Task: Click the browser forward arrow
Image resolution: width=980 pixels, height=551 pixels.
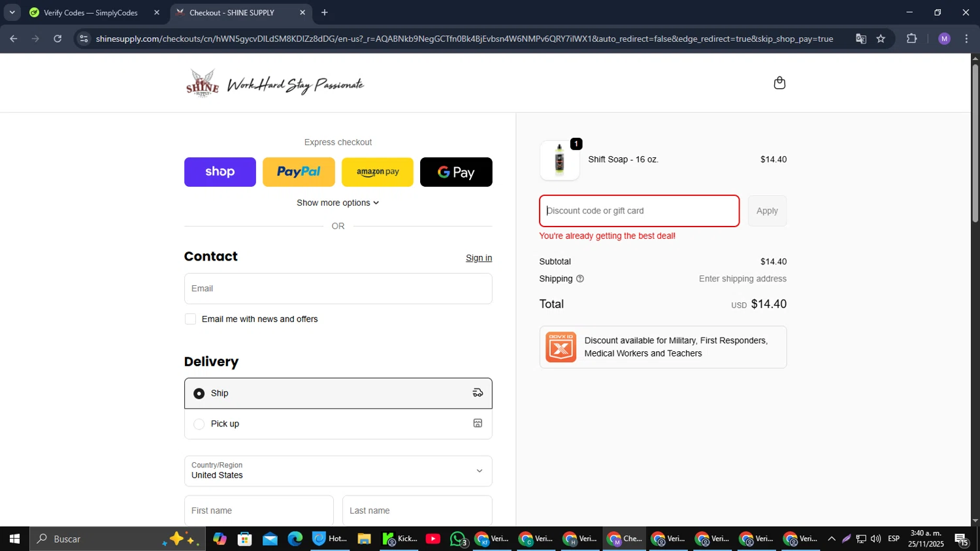Action: [x=35, y=39]
